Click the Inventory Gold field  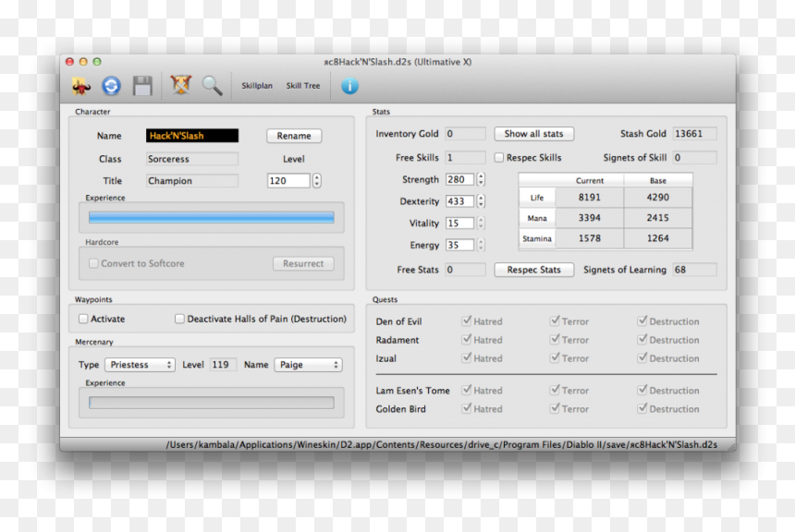click(465, 134)
